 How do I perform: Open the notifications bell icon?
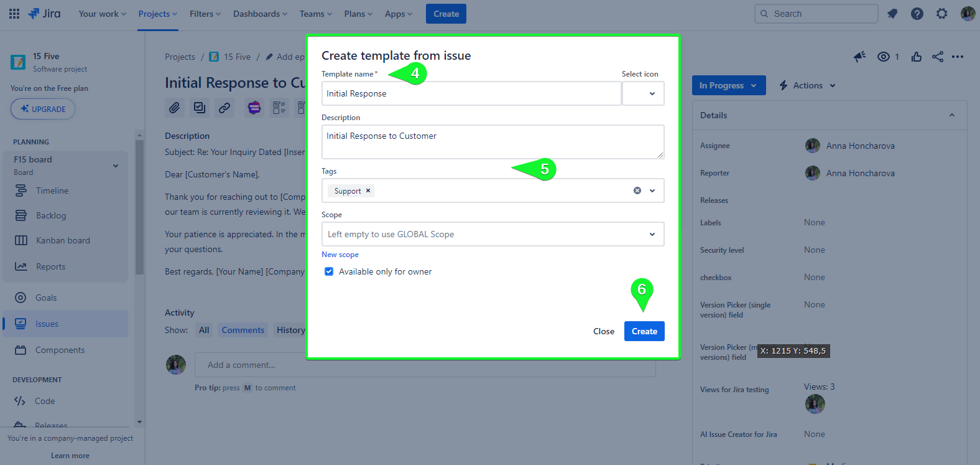pyautogui.click(x=892, y=14)
